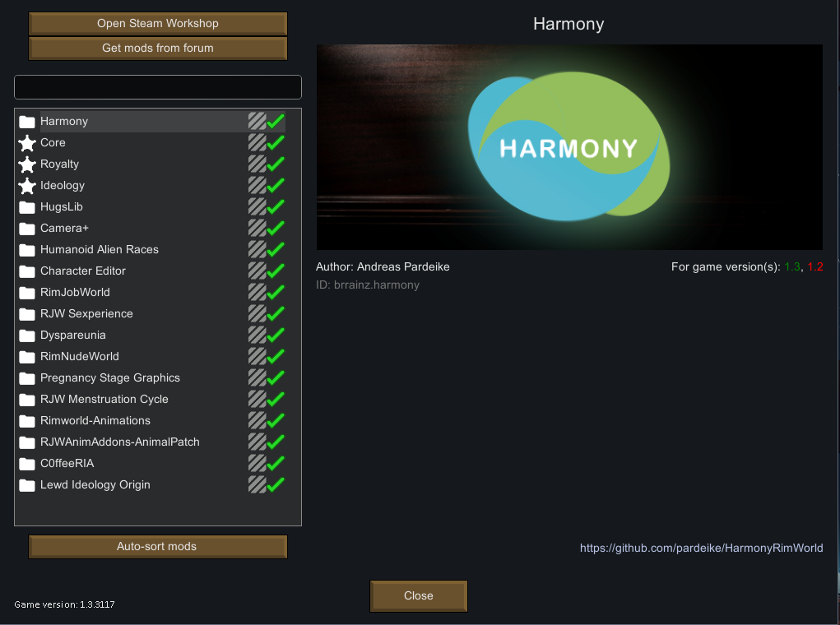This screenshot has height=625, width=840.
Task: Click the folder icon beside Character Editor
Action: click(x=26, y=271)
